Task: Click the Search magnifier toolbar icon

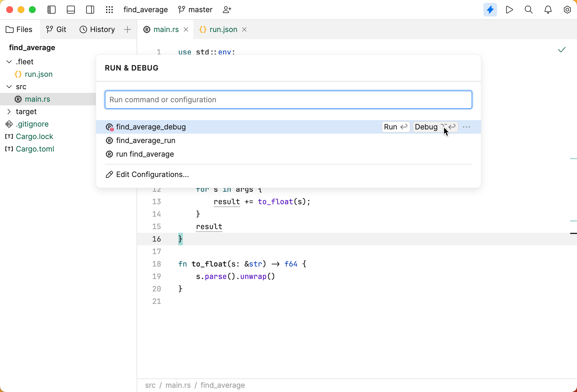Action: 529,10
